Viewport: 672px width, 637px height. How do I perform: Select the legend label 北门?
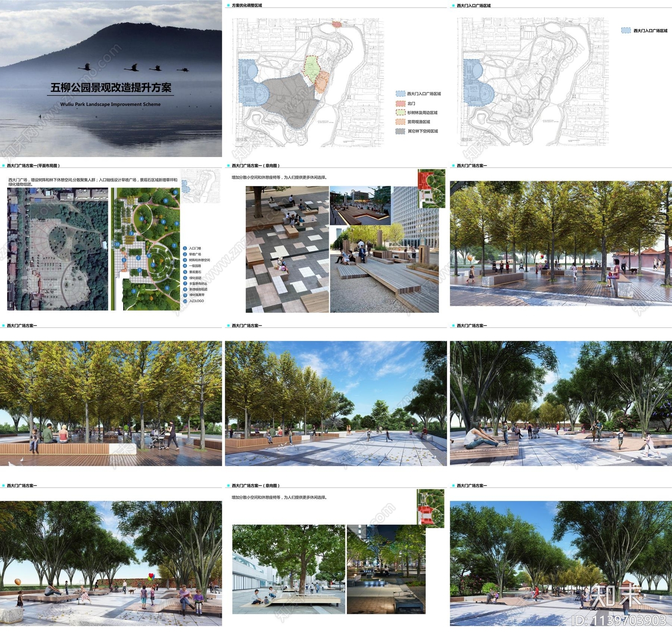pyautogui.click(x=411, y=103)
